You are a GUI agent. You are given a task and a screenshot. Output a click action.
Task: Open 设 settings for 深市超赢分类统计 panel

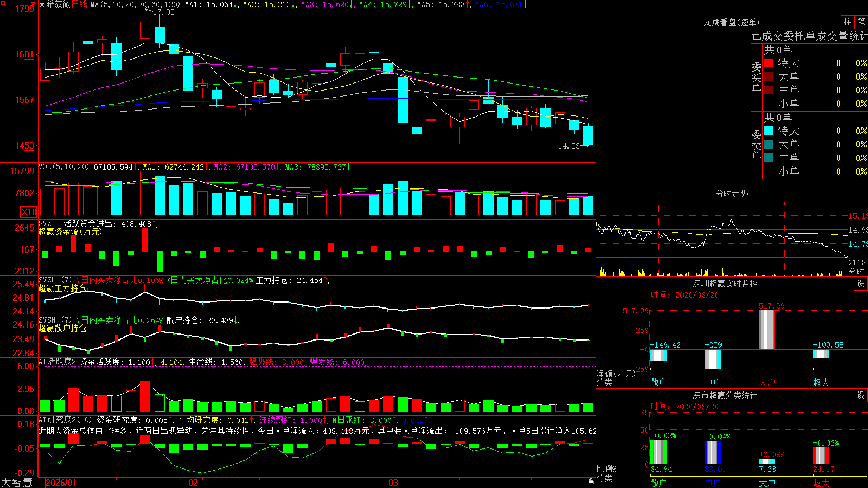tap(861, 395)
